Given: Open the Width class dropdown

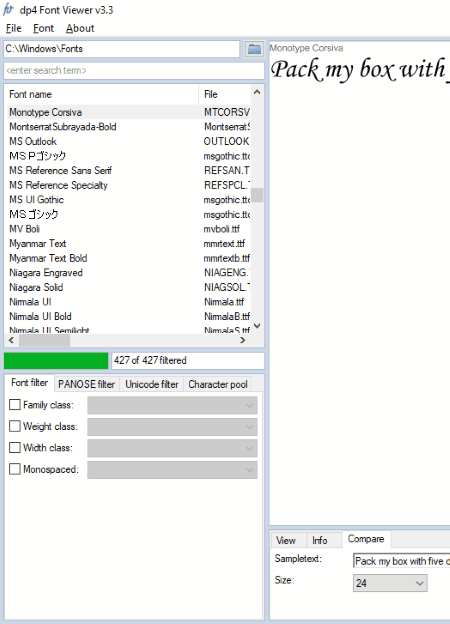Looking at the screenshot, I should click(172, 448).
